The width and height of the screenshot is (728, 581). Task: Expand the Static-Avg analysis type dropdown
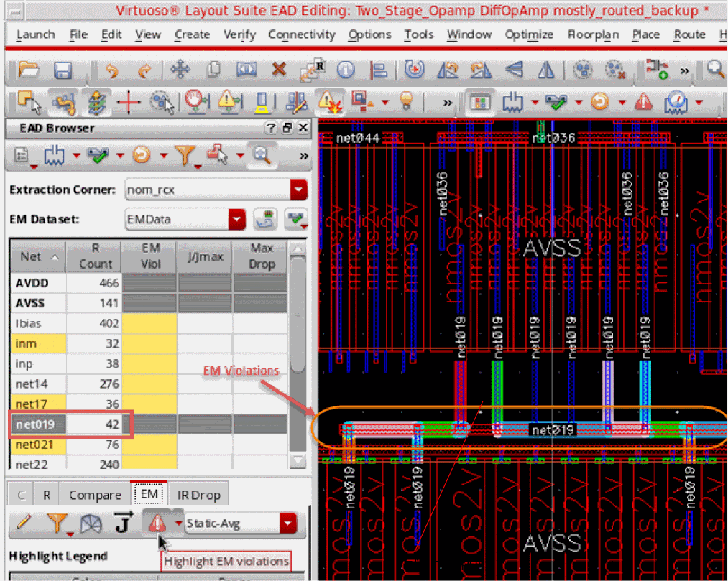click(x=288, y=524)
